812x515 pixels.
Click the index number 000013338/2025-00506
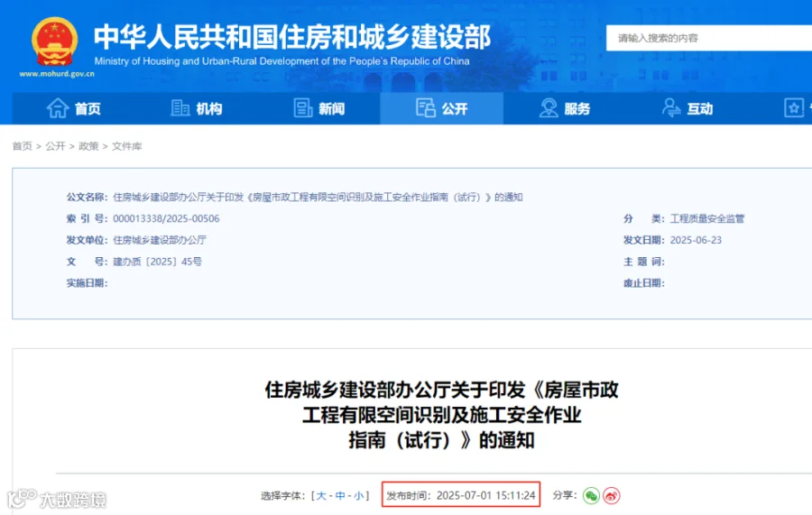click(x=166, y=218)
